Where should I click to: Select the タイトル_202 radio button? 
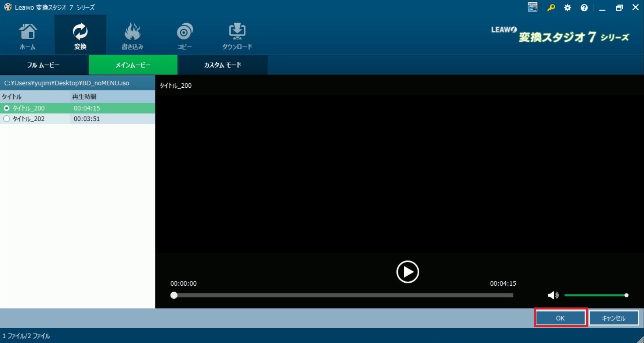click(x=6, y=119)
